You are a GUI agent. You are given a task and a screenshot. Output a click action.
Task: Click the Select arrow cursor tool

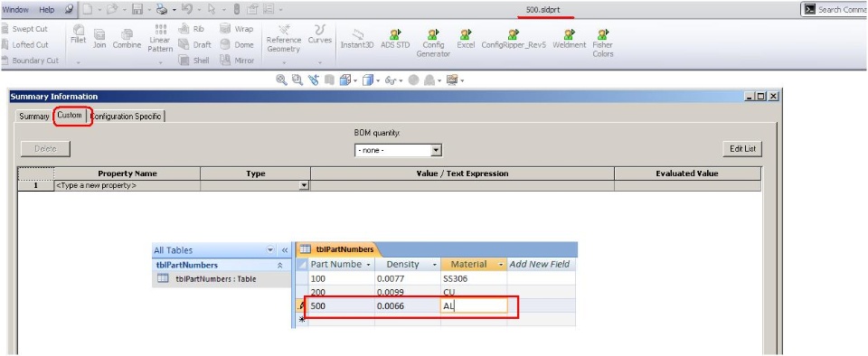pyautogui.click(x=212, y=9)
